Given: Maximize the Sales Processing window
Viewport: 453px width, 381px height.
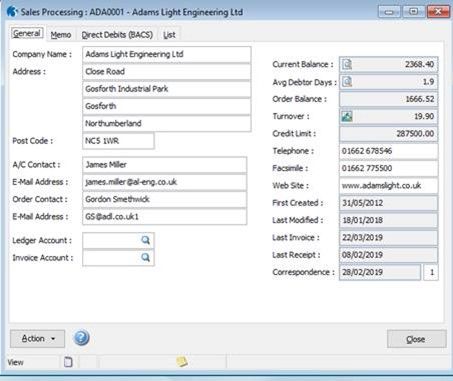Looking at the screenshot, I should pyautogui.click(x=413, y=12).
